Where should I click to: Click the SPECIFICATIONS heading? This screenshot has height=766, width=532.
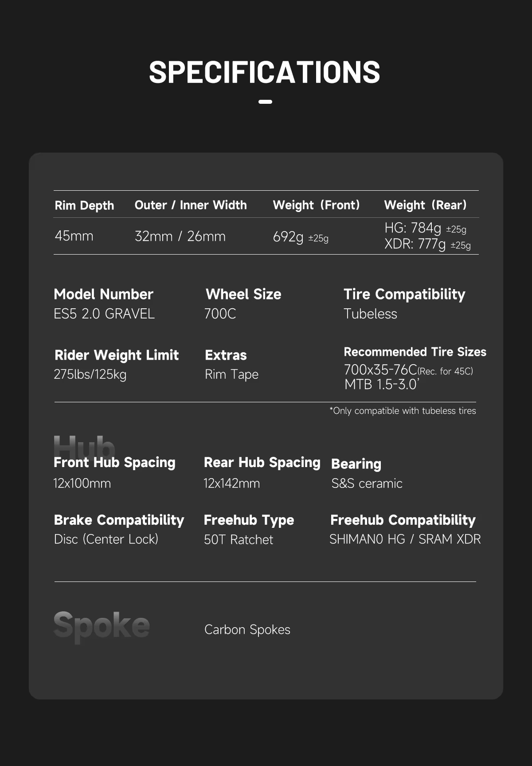pos(265,72)
